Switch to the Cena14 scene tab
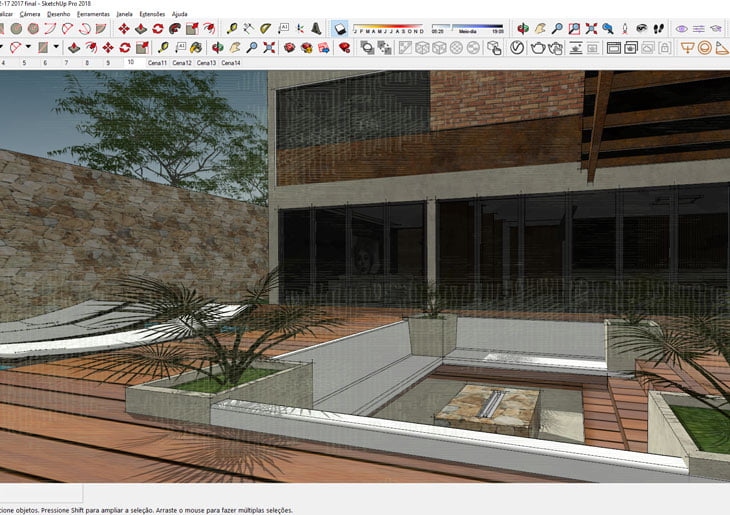This screenshot has width=730, height=515. tap(231, 63)
